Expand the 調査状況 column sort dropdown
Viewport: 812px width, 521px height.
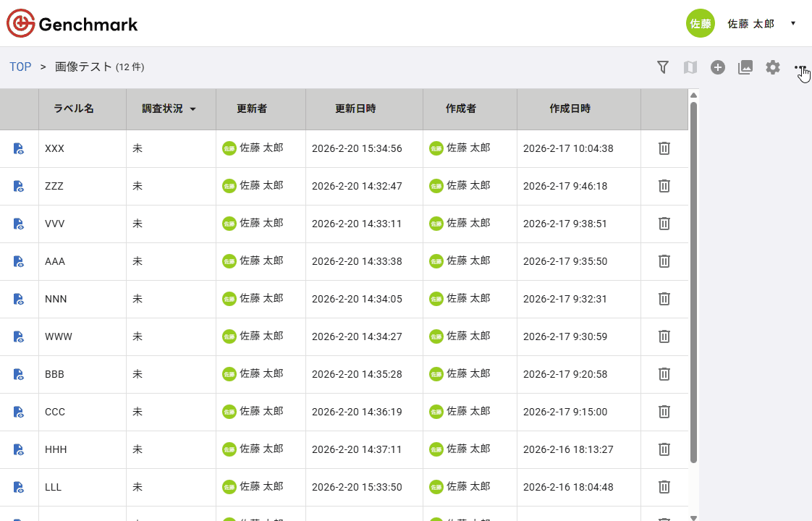[193, 109]
